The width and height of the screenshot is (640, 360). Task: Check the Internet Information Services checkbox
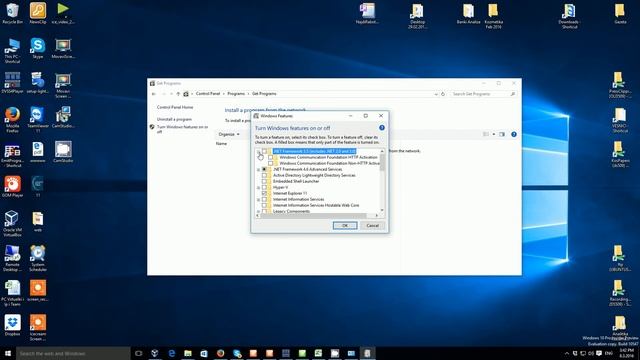[264, 199]
